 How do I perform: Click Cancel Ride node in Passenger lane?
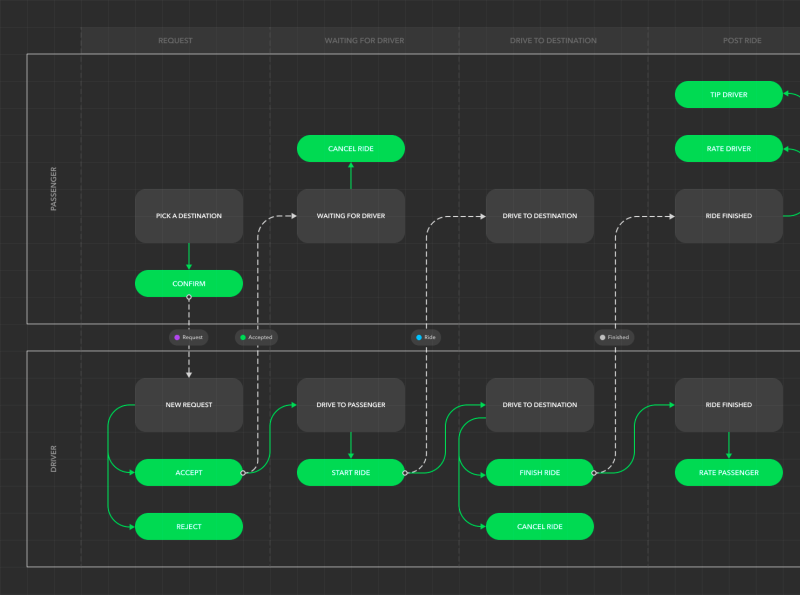tap(350, 149)
